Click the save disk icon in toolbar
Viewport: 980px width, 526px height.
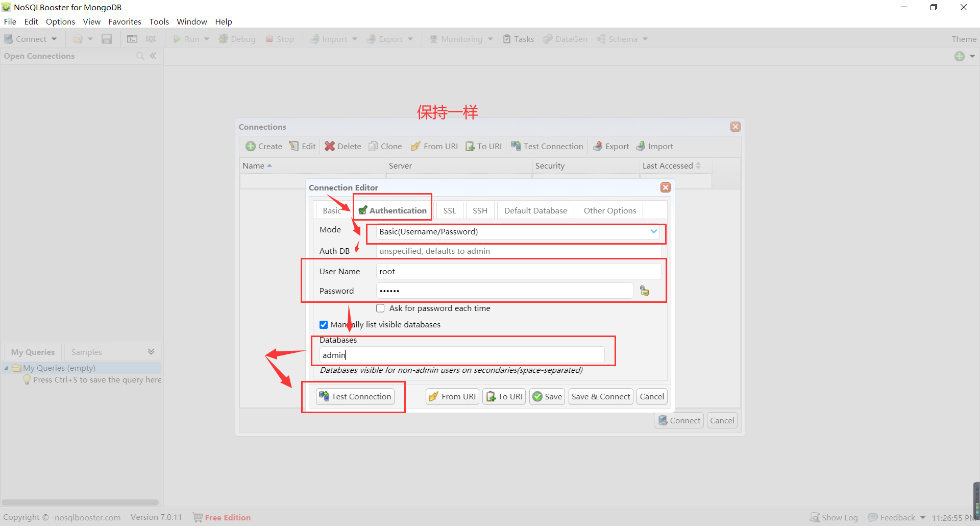(107, 39)
